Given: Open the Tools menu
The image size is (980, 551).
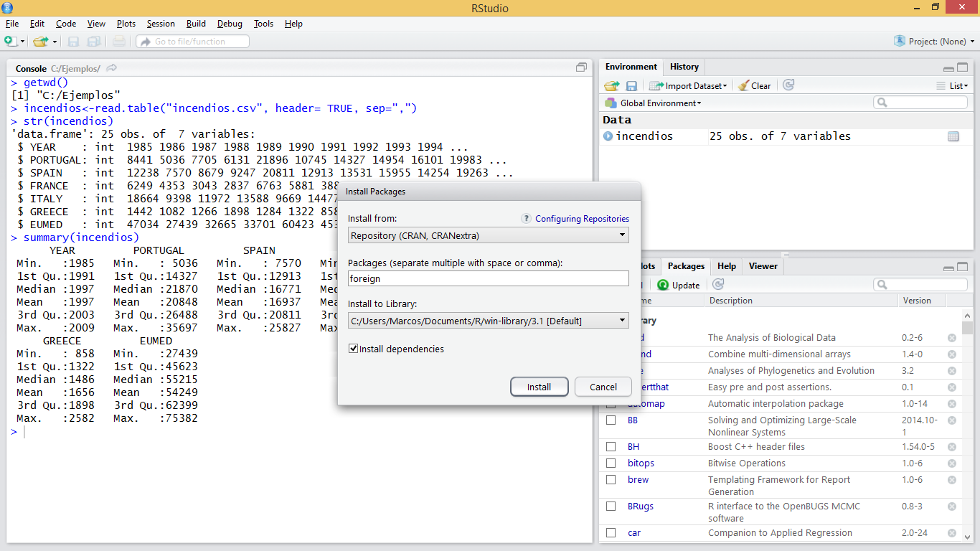Looking at the screenshot, I should point(263,24).
